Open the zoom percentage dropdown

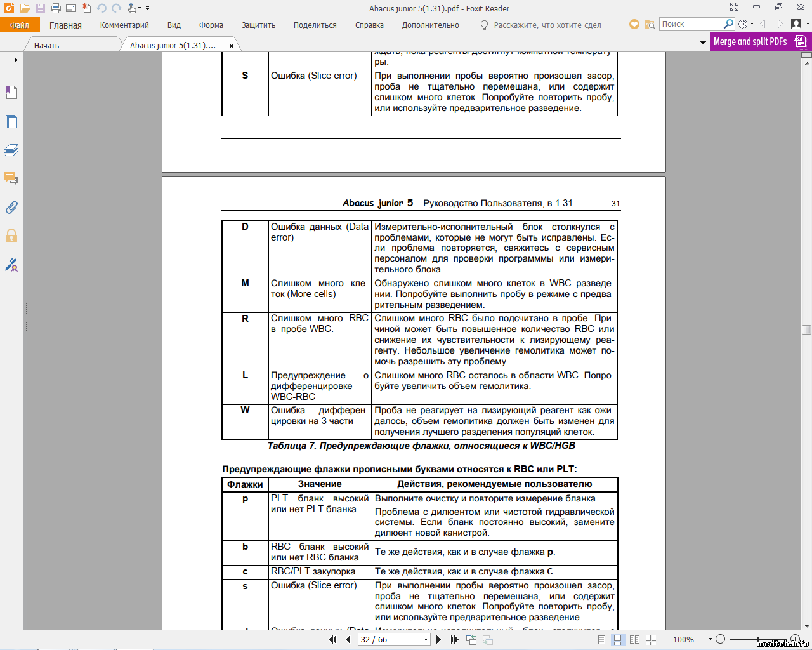[x=710, y=639]
